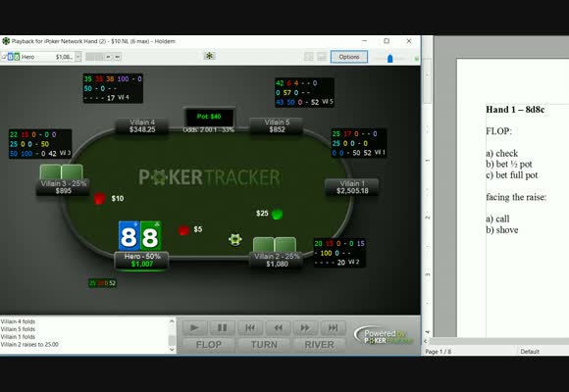Step forward one action with fast-forward icon
Screen dimensions: 569x392
click(305, 328)
